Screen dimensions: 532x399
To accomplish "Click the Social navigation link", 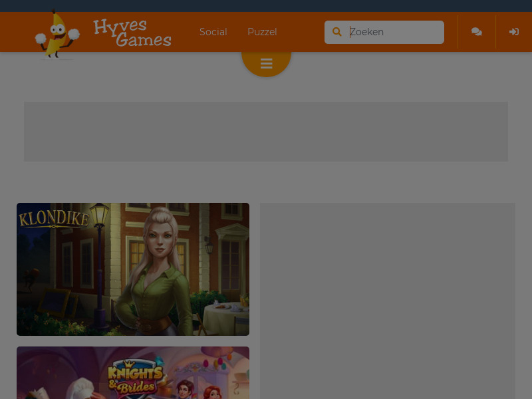I will [213, 32].
